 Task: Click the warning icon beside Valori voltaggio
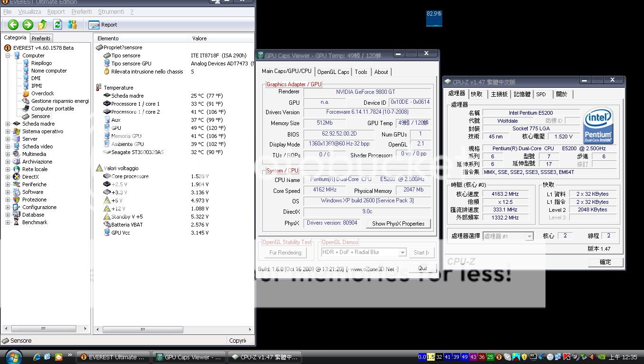click(x=99, y=168)
